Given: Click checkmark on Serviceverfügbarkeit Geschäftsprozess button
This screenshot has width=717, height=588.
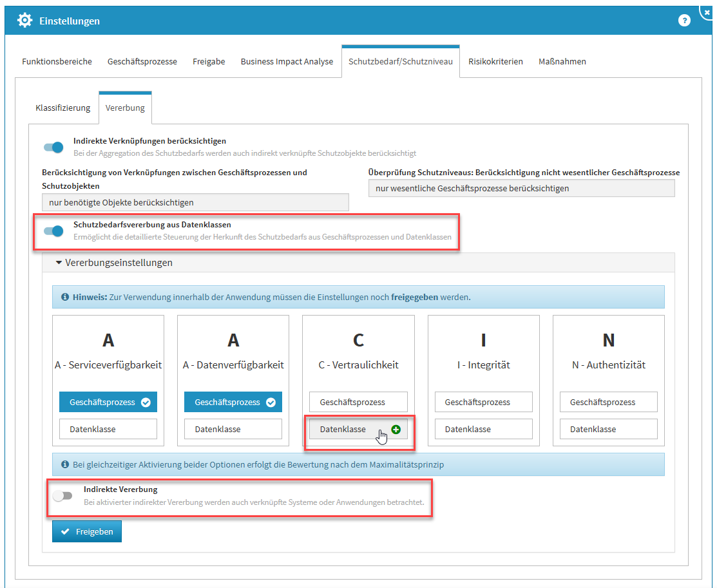Looking at the screenshot, I should pyautogui.click(x=146, y=403).
